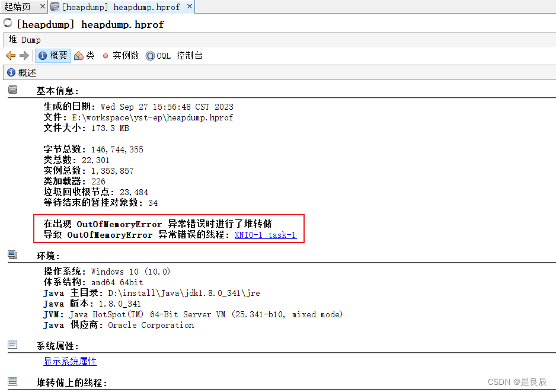This screenshot has height=392, width=556.
Task: Click the total bytes value 146,744,355
Action: (117, 149)
